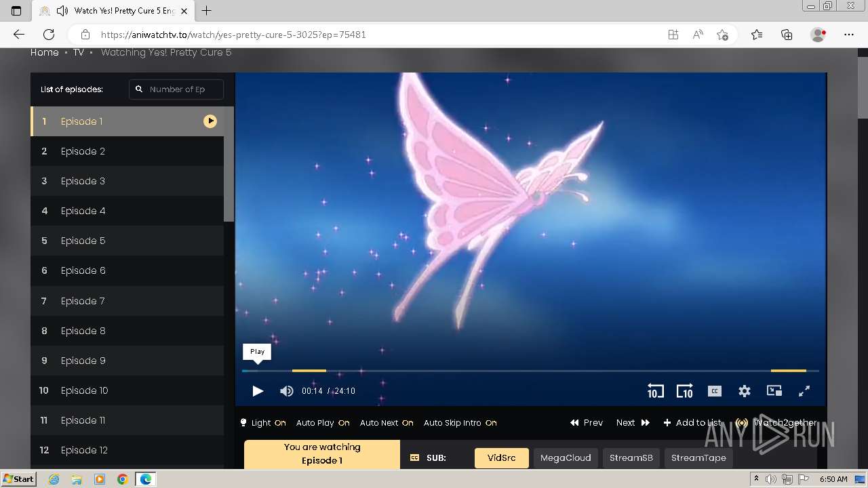Open the system tray volume icon
The width and height of the screenshot is (868, 488).
point(770,479)
